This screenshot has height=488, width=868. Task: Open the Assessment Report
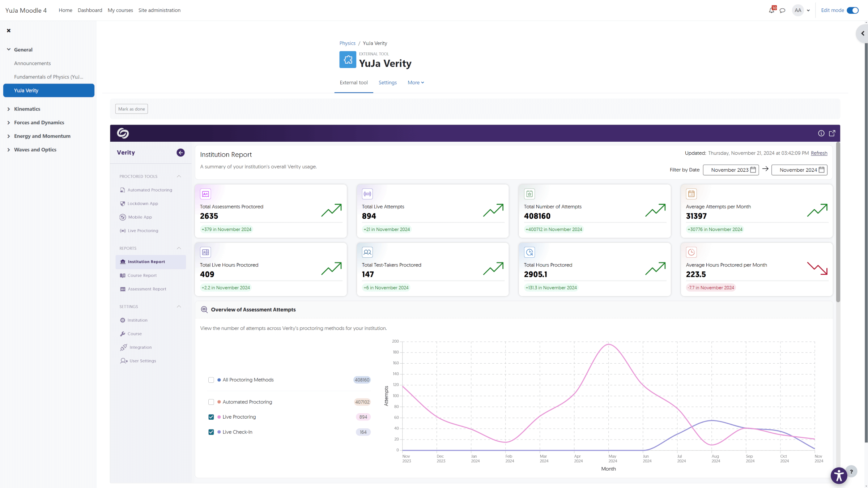click(143, 289)
